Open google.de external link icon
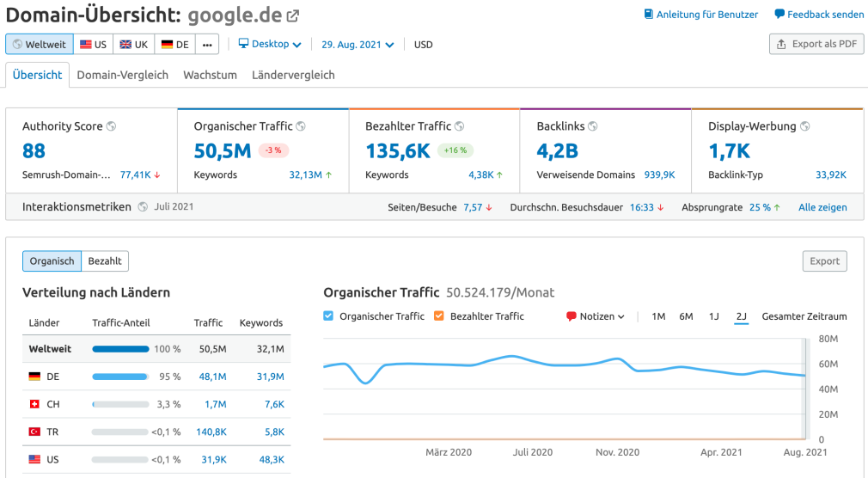868x478 pixels. (293, 16)
